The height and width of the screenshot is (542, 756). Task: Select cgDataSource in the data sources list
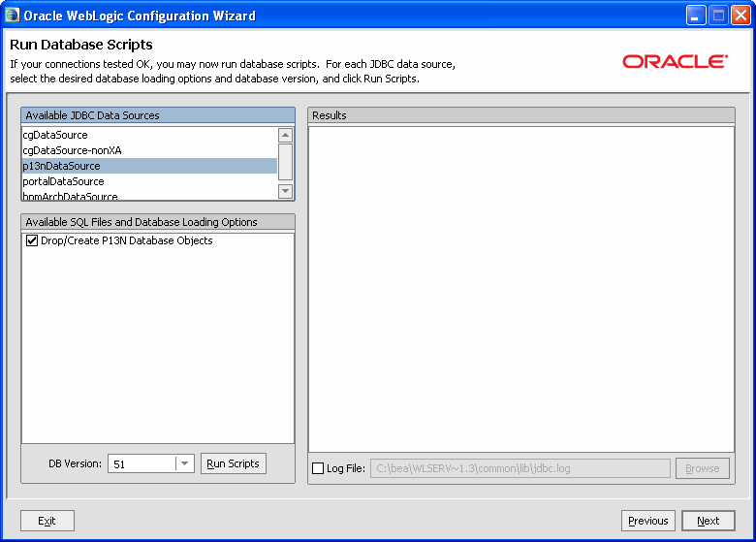(x=149, y=135)
